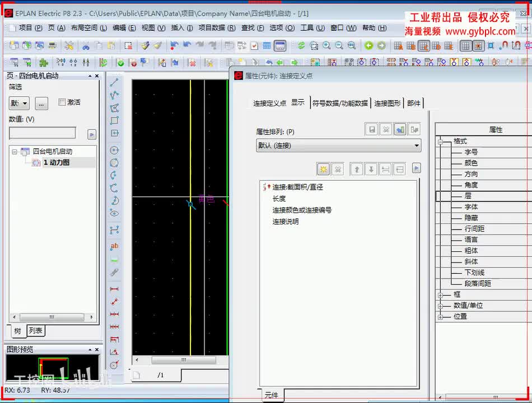Collapse the 四台电机启动 project tree node

click(14, 152)
